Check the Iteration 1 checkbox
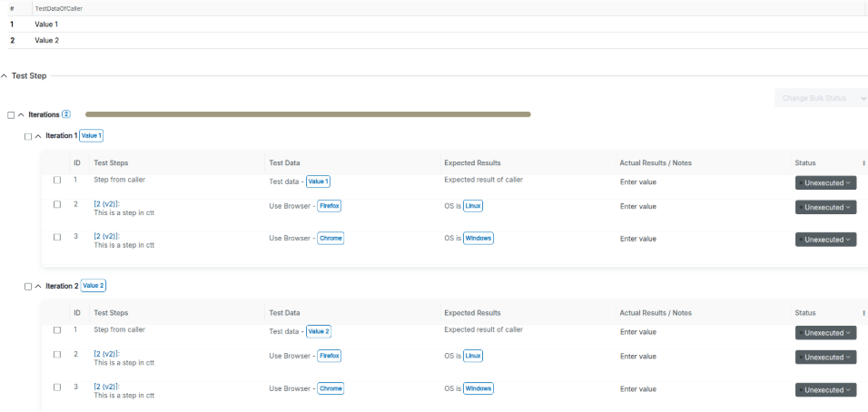868x412 pixels. (28, 136)
